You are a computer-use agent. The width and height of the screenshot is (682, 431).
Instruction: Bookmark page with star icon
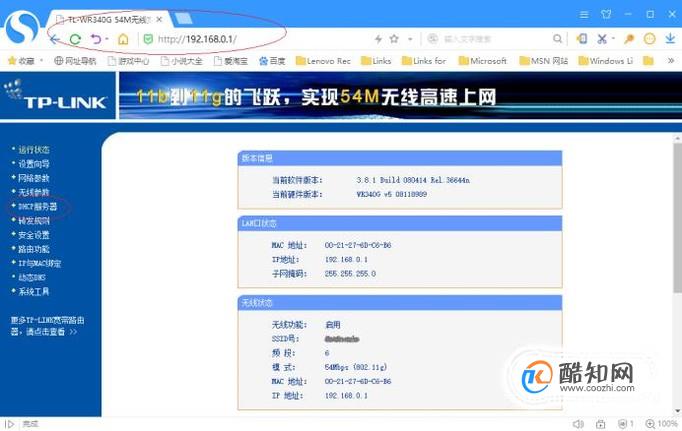394,39
